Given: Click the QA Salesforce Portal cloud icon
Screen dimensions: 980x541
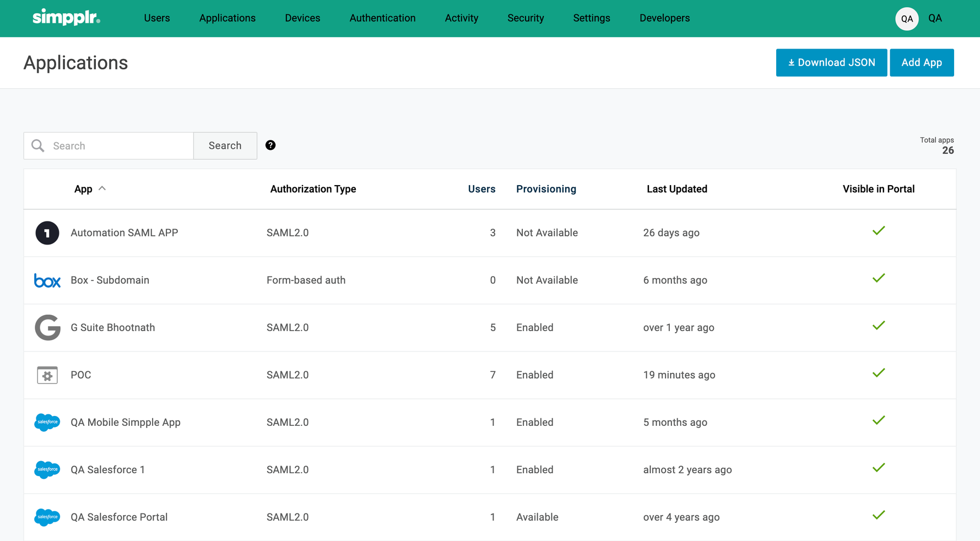Looking at the screenshot, I should 47,517.
